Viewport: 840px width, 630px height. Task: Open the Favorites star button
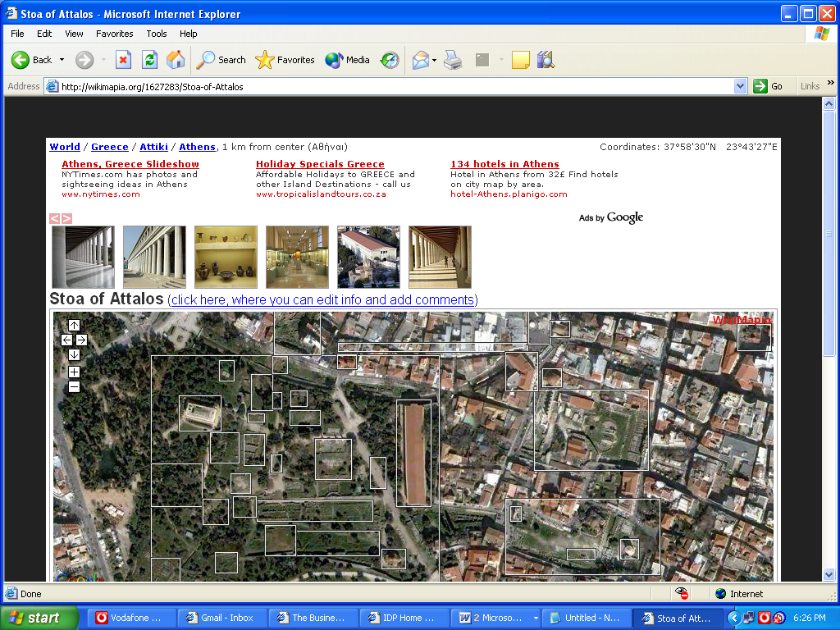point(285,60)
